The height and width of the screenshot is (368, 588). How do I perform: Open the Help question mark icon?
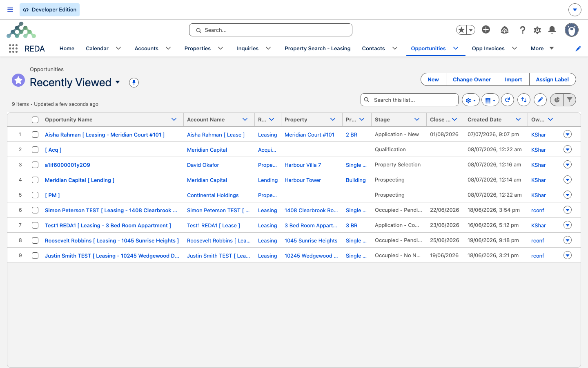click(x=523, y=30)
